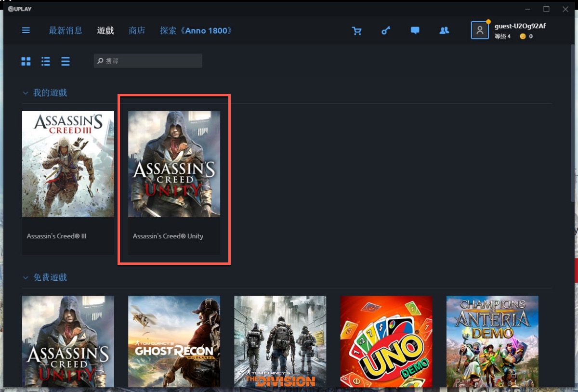Click the 搜尋 search field
The width and height of the screenshot is (578, 392).
[148, 61]
